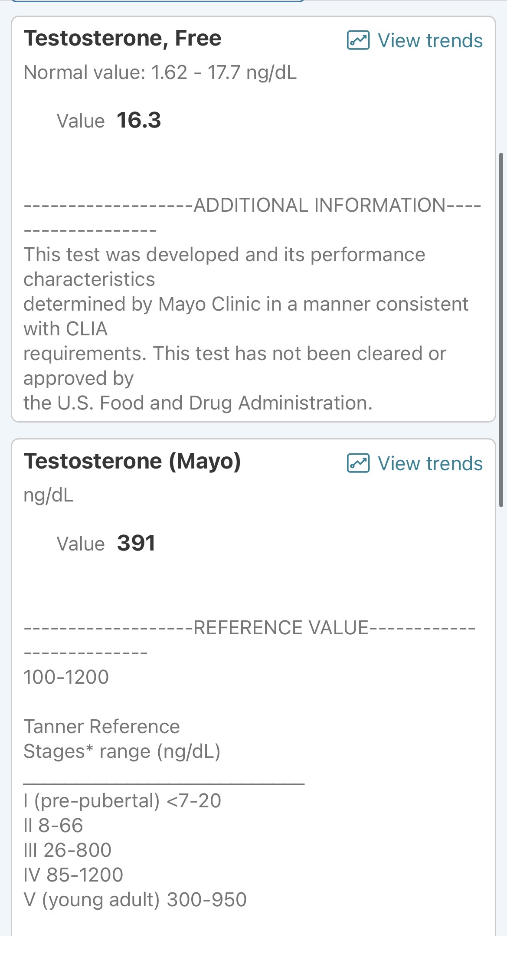The image size is (507, 980).
Task: Select the Tanner stage III 26-800 row
Action: pyautogui.click(x=68, y=850)
